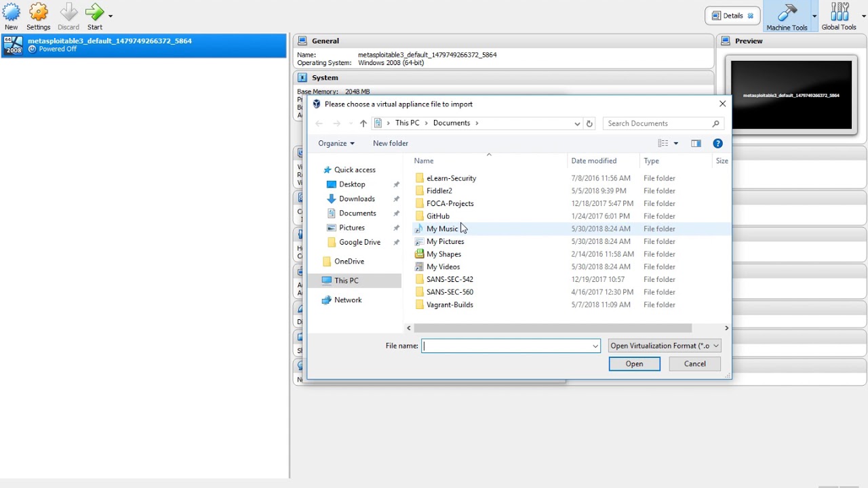The image size is (868, 488).
Task: Click the VM Preview thumbnail
Action: 791,95
